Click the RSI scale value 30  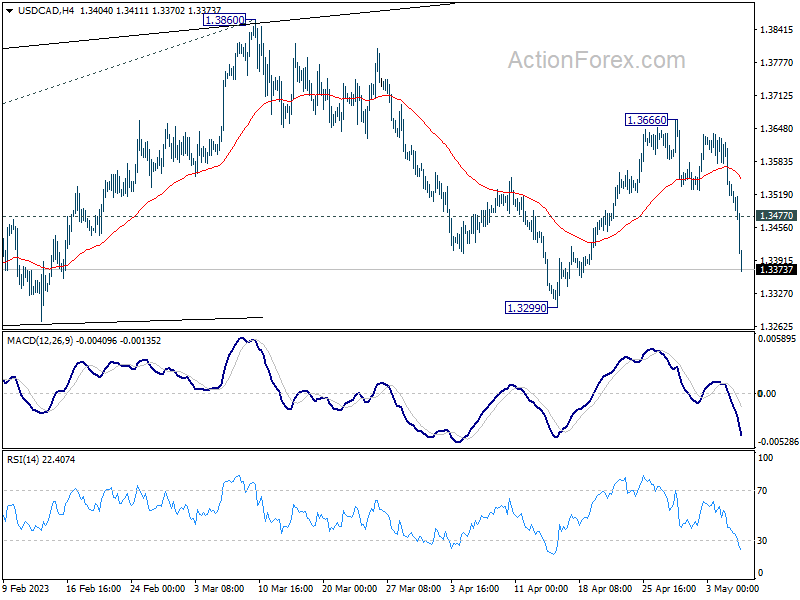(x=762, y=541)
